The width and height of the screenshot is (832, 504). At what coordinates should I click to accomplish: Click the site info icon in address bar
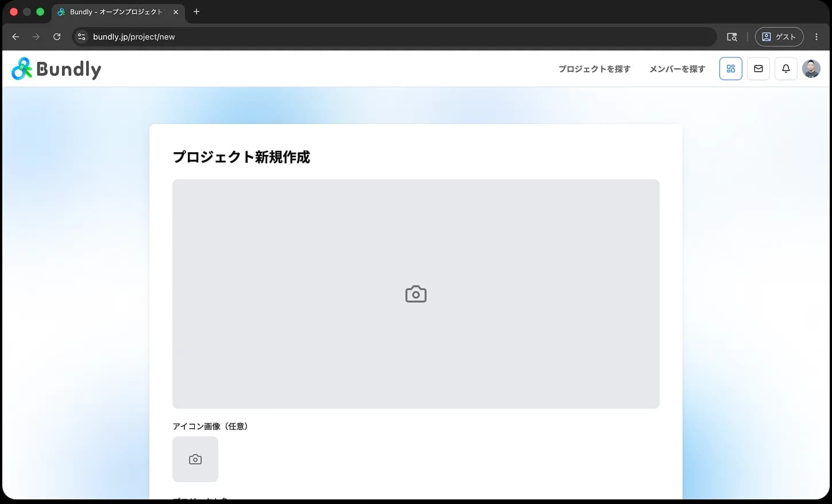coord(82,37)
